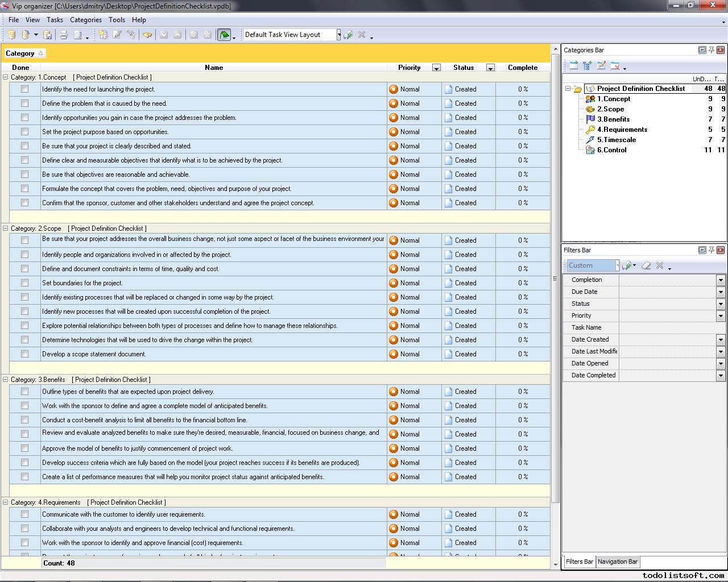Click New Category icon in Categories Bar
Viewport: 728px width, 582px height.
click(574, 66)
